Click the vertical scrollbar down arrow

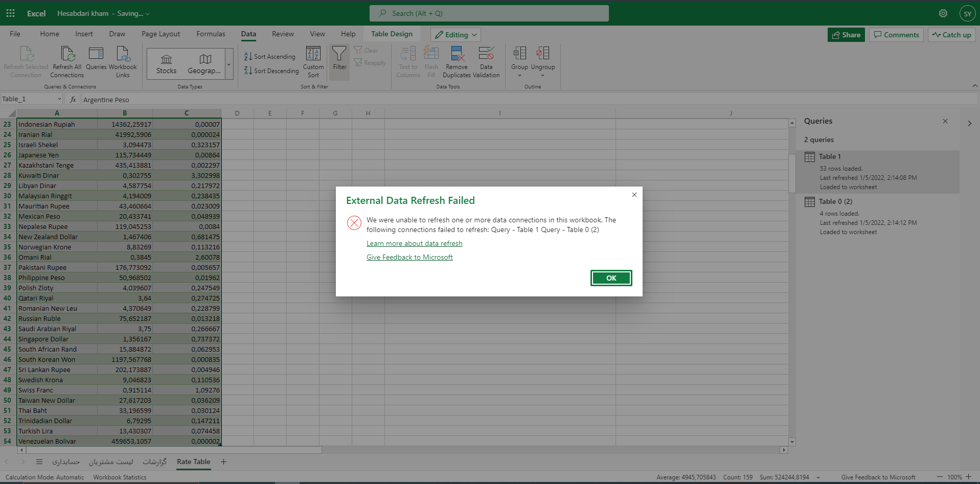coord(792,442)
